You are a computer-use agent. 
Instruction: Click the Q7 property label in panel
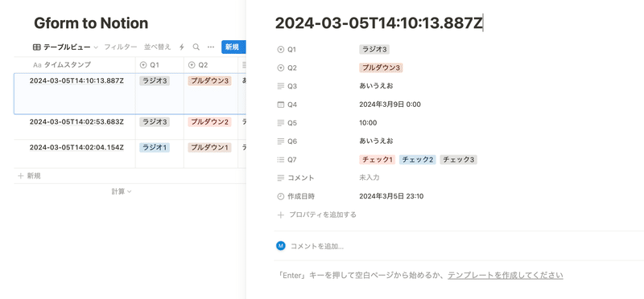[292, 160]
